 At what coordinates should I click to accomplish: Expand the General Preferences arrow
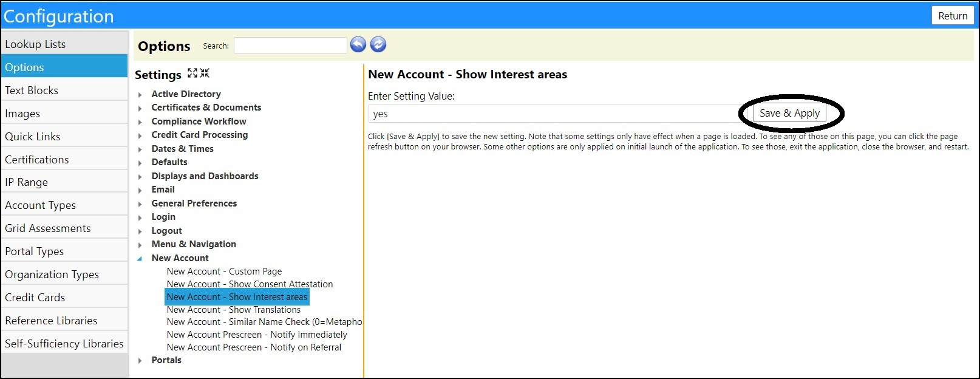tap(140, 204)
